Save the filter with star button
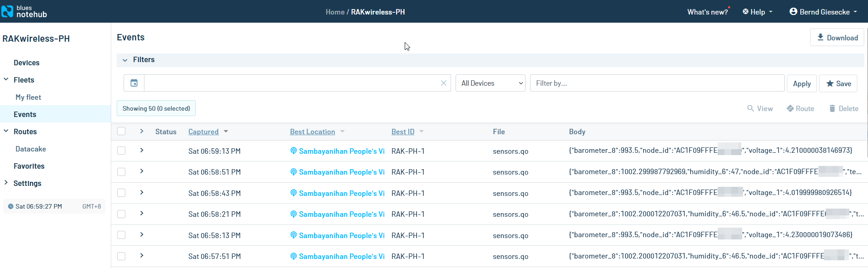 838,83
